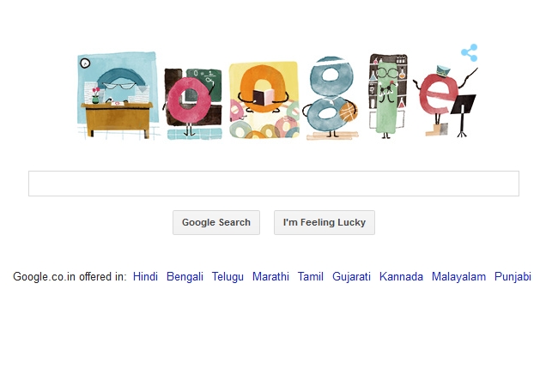Open Google in Tamil
Viewport: 546px width, 392px height.
coord(311,277)
